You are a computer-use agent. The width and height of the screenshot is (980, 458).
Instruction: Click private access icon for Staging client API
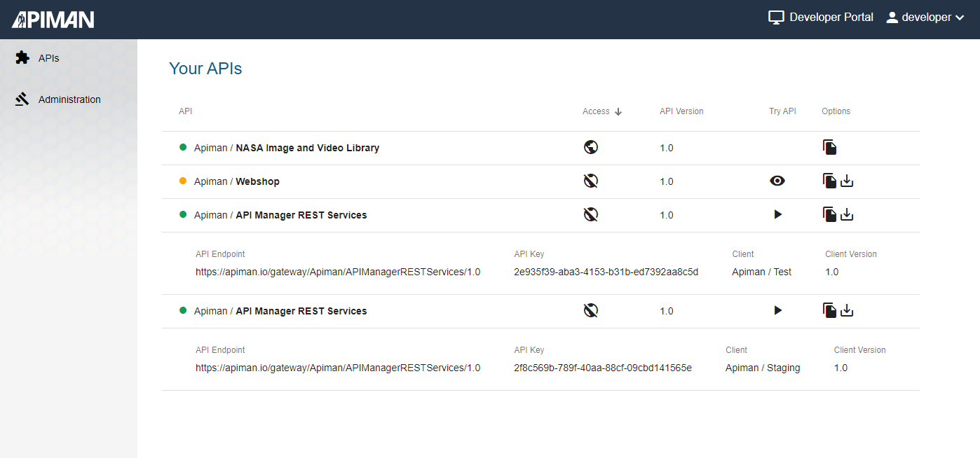591,311
